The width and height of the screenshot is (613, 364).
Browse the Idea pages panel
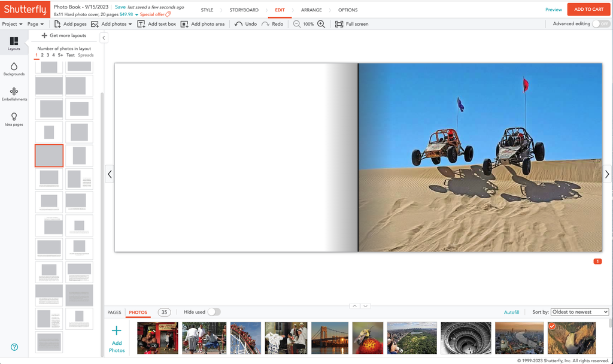tap(13, 117)
